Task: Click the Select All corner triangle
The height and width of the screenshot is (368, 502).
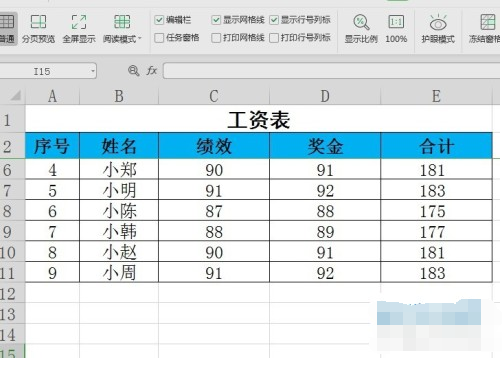Action: [15, 96]
